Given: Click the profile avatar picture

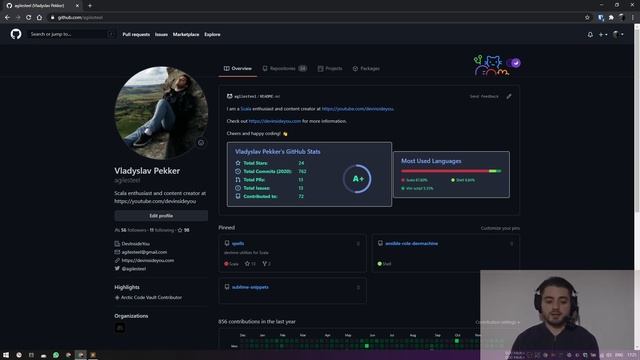Looking at the screenshot, I should [161, 113].
